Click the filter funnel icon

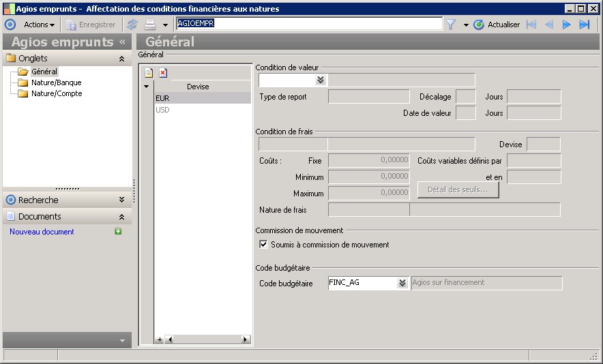(451, 25)
